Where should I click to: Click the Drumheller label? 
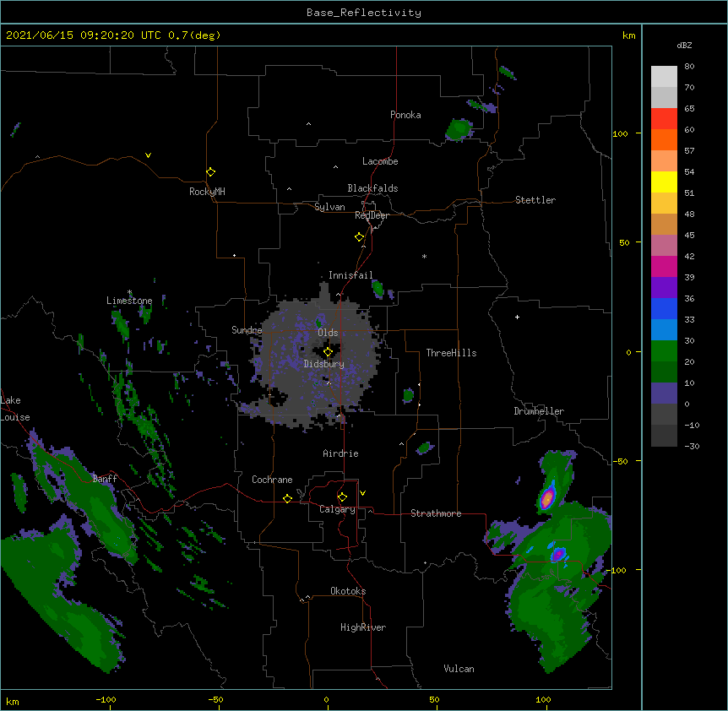click(x=539, y=411)
